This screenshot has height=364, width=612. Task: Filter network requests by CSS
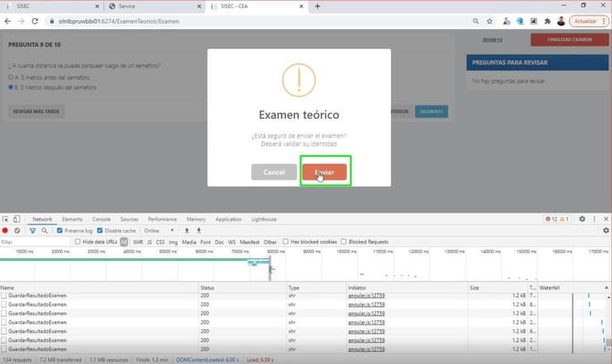pos(160,242)
